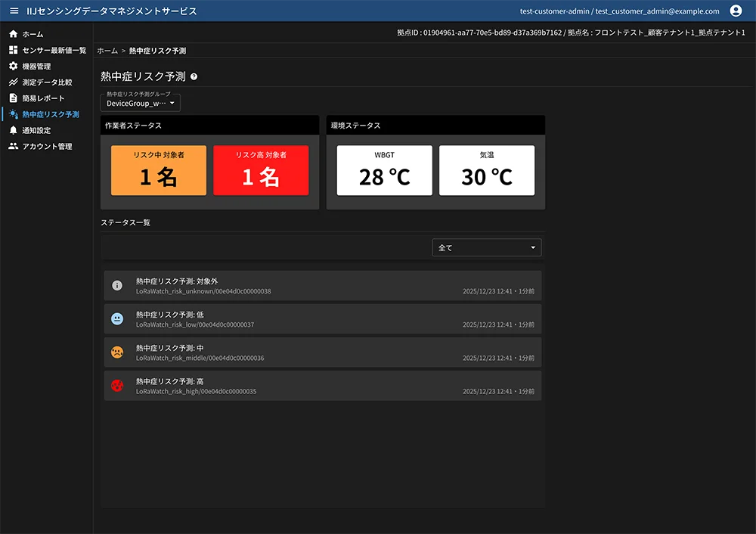This screenshot has height=534, width=756.
Task: Click the ホーム home icon in the sidebar
Action: pos(12,33)
